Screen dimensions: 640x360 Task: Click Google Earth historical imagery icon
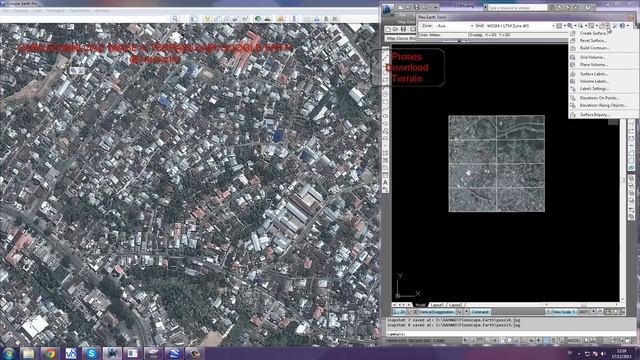pyautogui.click(x=258, y=18)
